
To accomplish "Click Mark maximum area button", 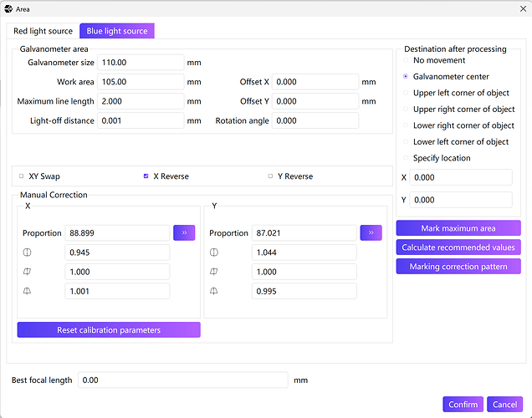I will pyautogui.click(x=458, y=228).
